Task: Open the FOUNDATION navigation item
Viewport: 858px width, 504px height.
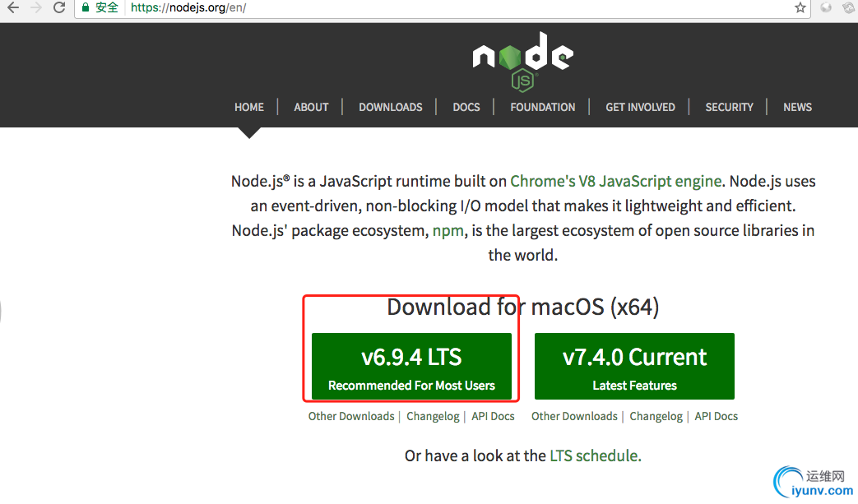Action: tap(543, 107)
